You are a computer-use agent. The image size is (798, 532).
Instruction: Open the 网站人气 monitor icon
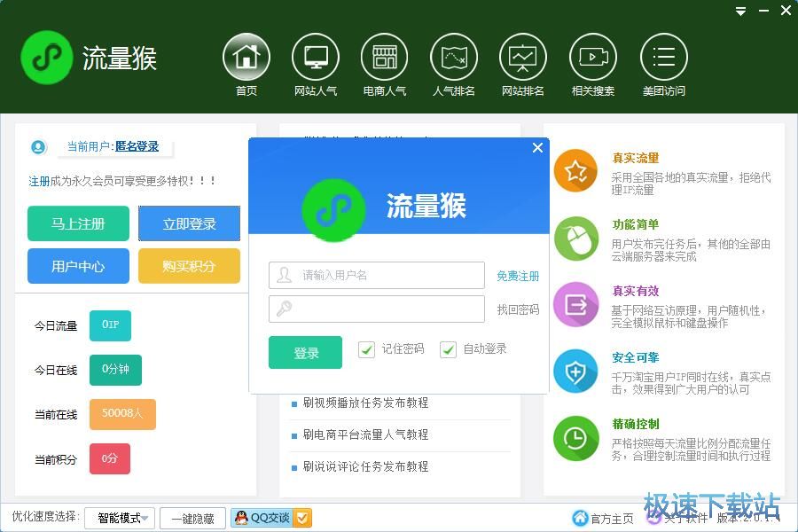(x=316, y=57)
